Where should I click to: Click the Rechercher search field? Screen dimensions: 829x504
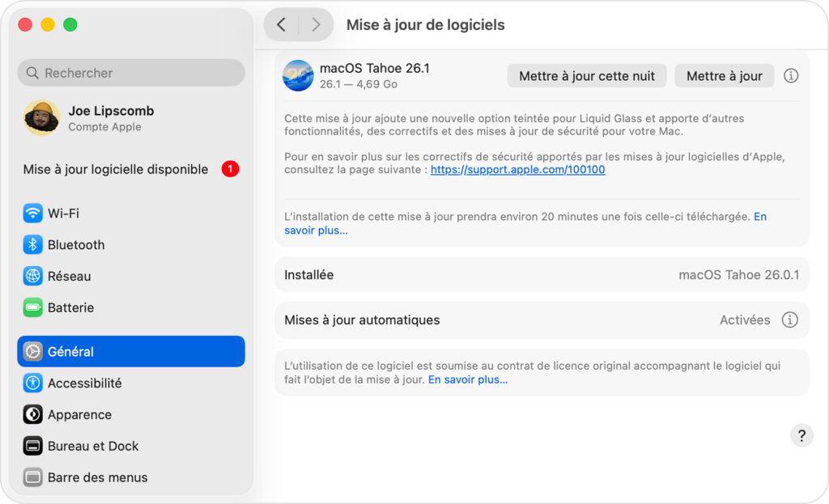coord(130,73)
